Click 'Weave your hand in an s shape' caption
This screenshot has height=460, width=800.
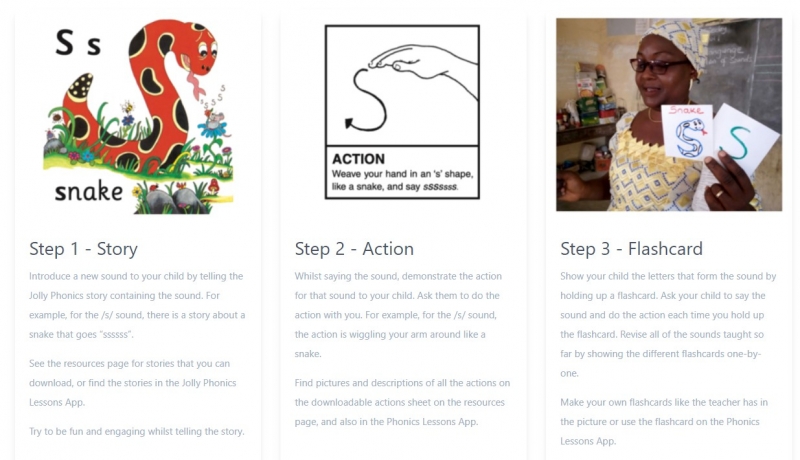point(402,180)
